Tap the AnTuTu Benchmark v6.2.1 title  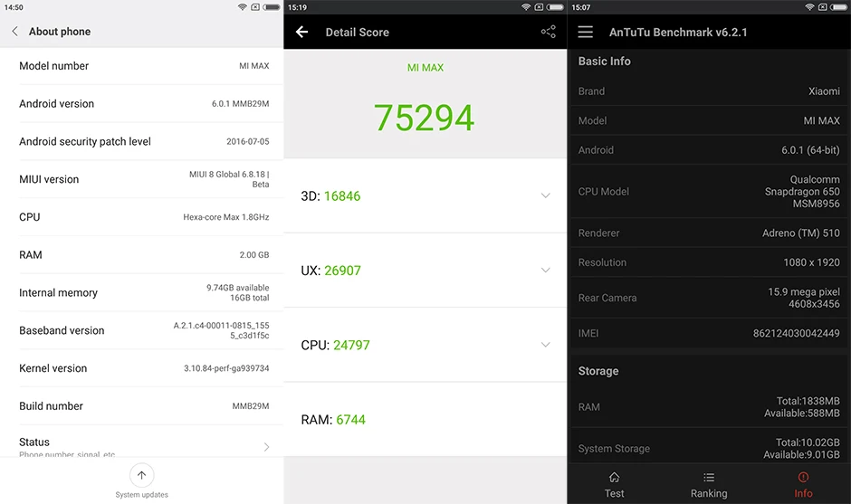[678, 32]
